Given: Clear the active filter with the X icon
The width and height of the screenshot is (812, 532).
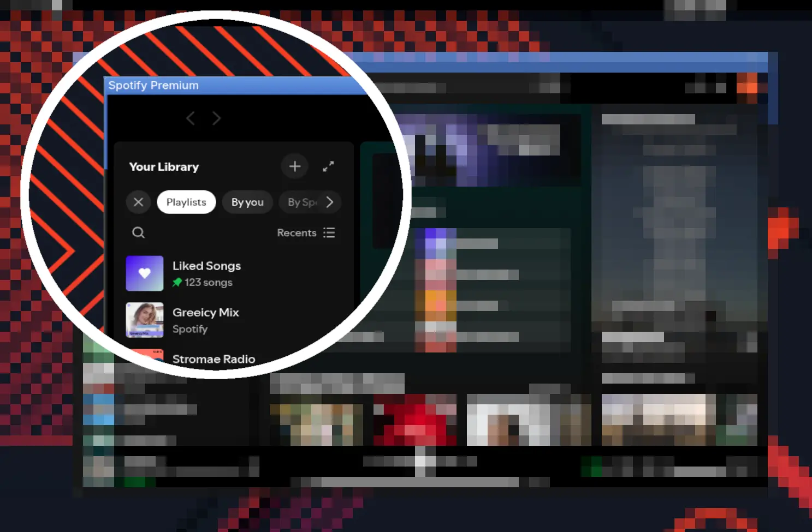Looking at the screenshot, I should pos(138,202).
